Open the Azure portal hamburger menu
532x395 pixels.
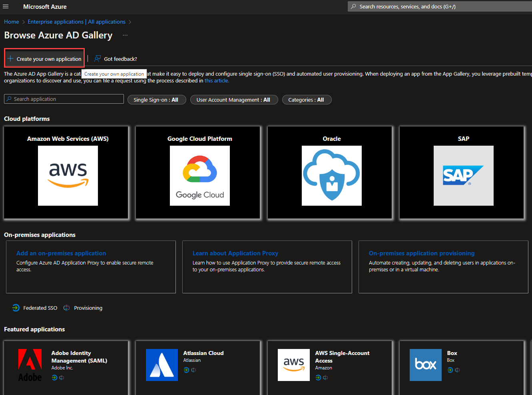coord(6,6)
